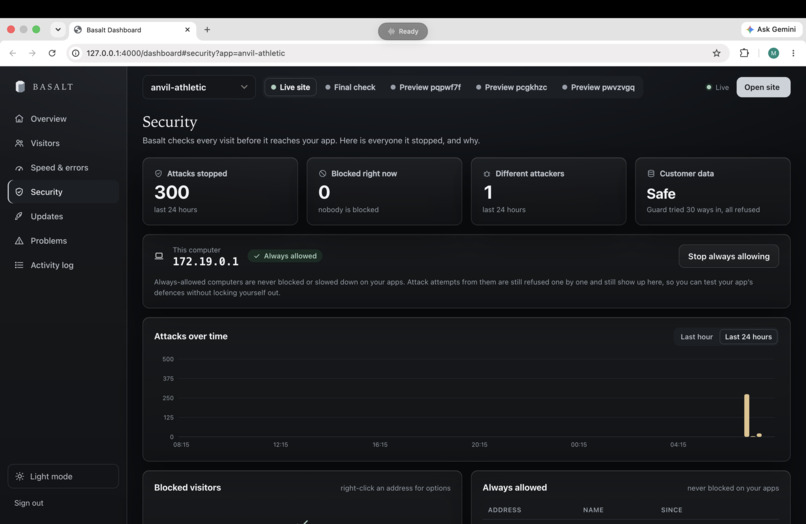Click the Blocked right now ban icon
Image resolution: width=806 pixels, height=524 pixels.
(x=322, y=174)
